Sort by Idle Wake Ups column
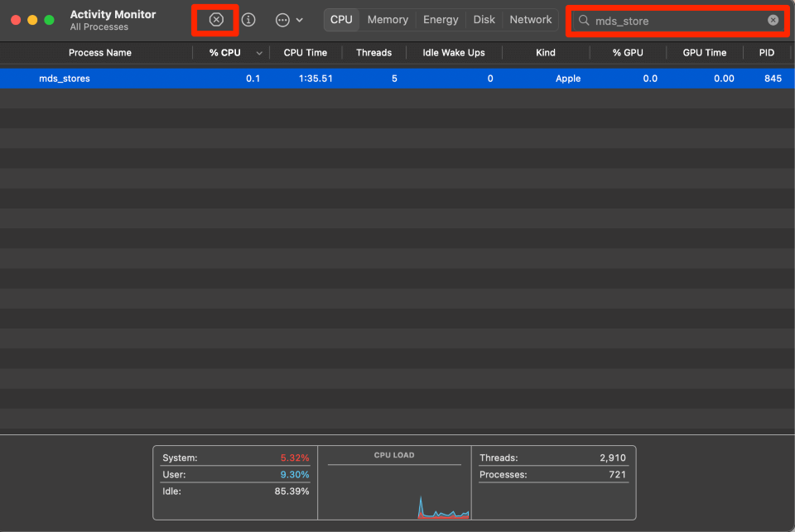 point(454,53)
